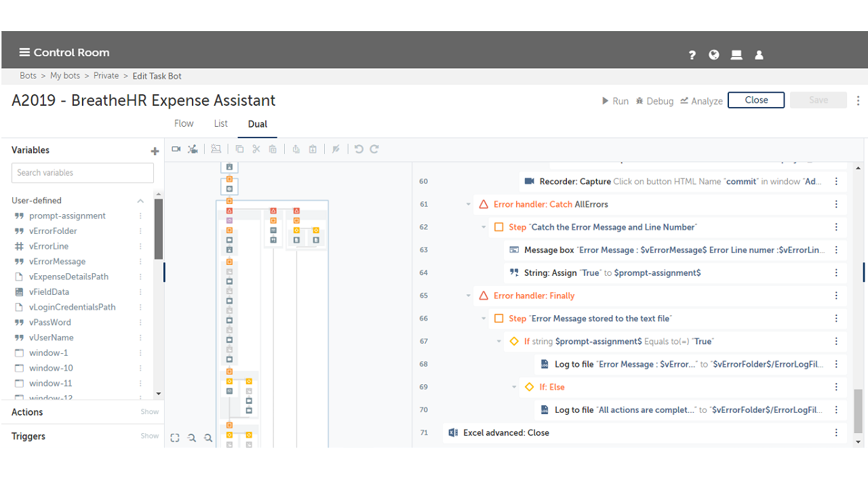This screenshot has width=868, height=488.
Task: Switch to the Flow view tab
Action: tap(184, 123)
